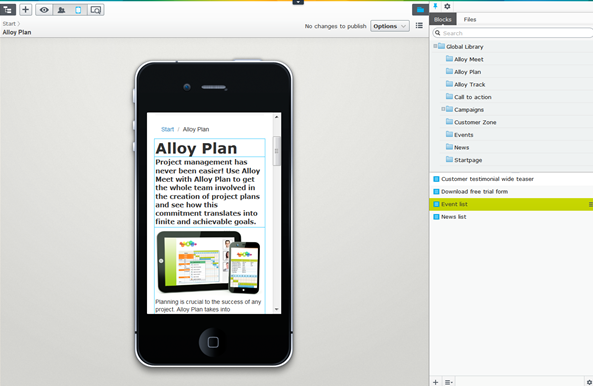Select the Event list block

click(511, 204)
